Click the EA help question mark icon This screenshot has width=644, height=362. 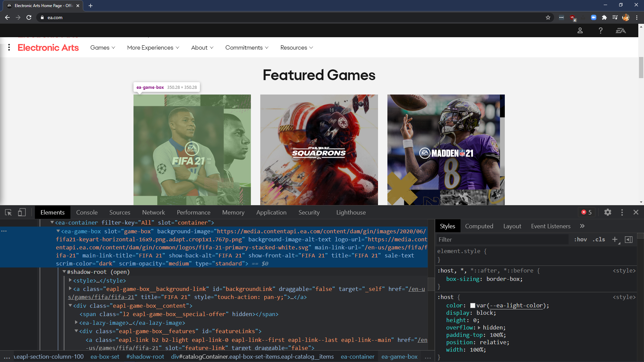pyautogui.click(x=600, y=31)
